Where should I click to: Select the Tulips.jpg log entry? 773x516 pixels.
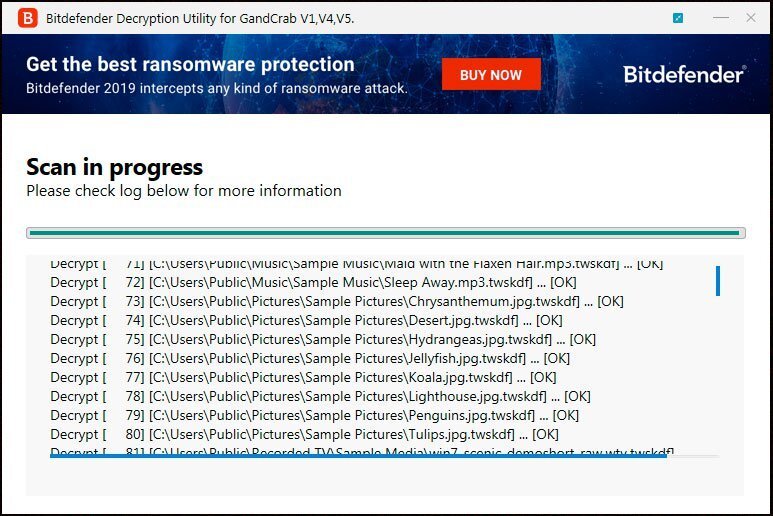(x=304, y=434)
